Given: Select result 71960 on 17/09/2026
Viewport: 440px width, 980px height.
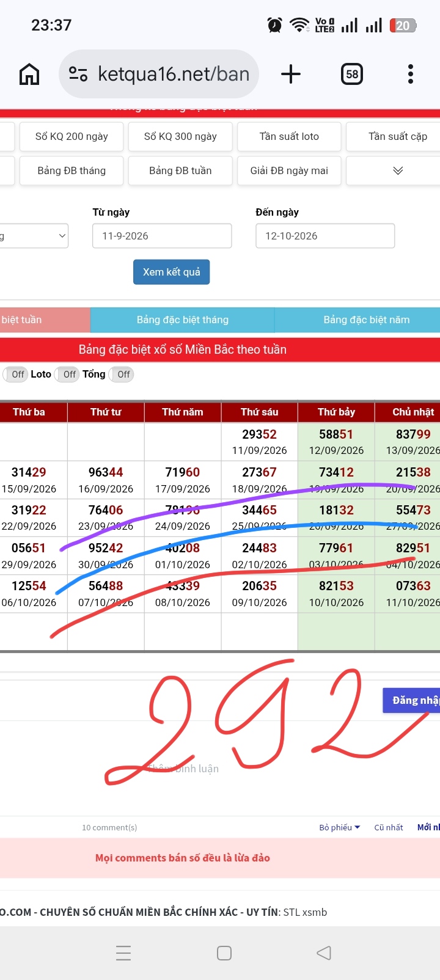Looking at the screenshot, I should 183,472.
